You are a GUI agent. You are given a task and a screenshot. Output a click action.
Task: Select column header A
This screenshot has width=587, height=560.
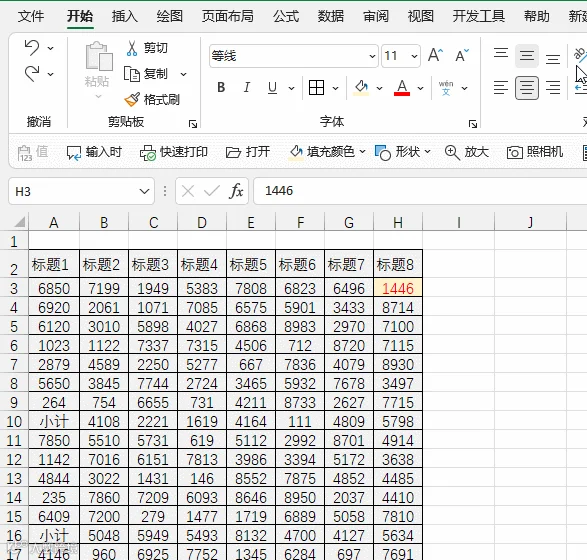coord(54,222)
